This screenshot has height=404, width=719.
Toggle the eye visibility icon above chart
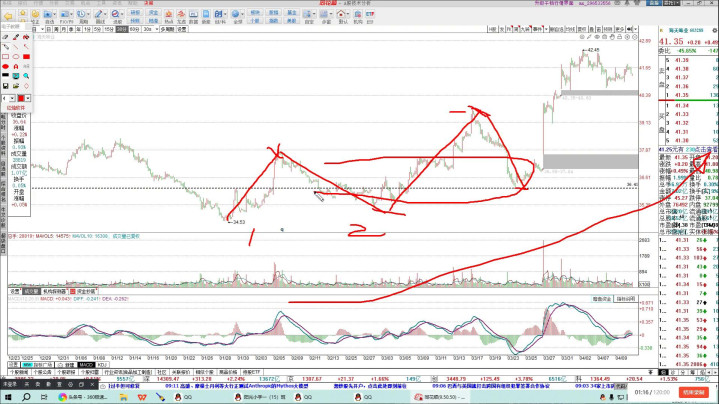(597, 37)
